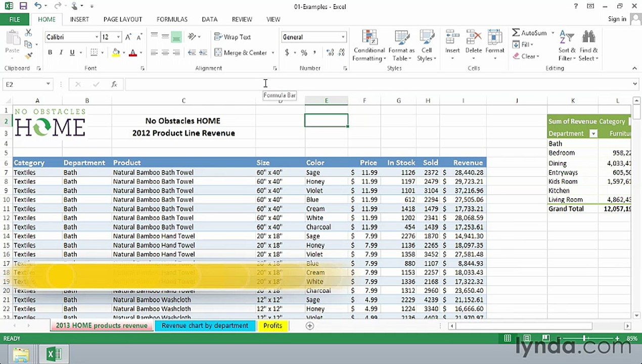Open the Profits sheet tab

click(x=272, y=326)
